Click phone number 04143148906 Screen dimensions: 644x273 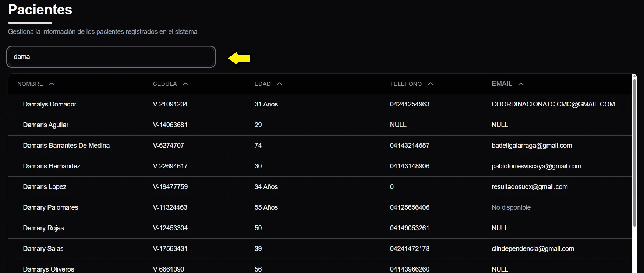coord(410,166)
